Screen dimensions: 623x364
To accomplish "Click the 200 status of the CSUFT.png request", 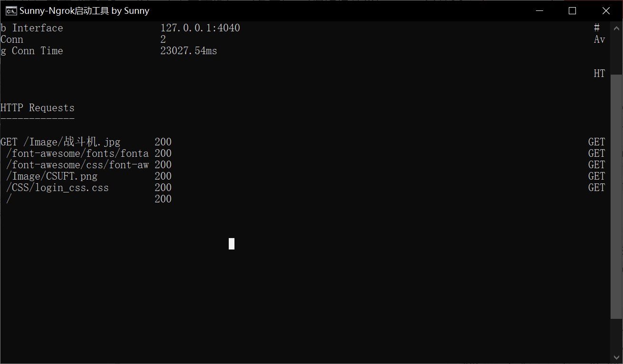I will [163, 176].
